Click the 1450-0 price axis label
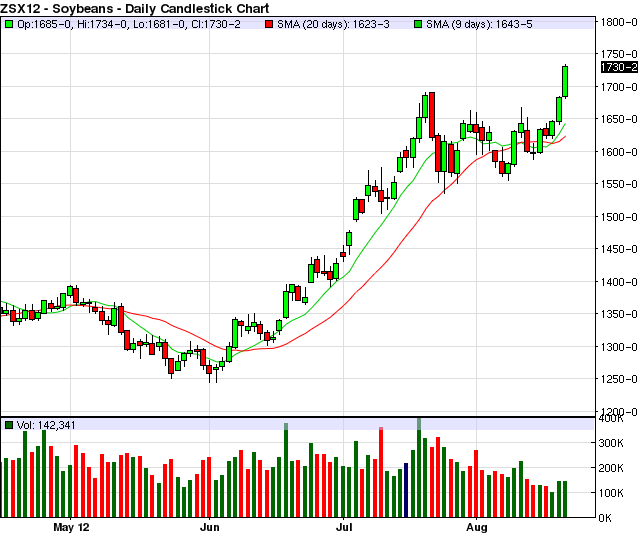Screen dimensions: 640x536 (x=619, y=249)
